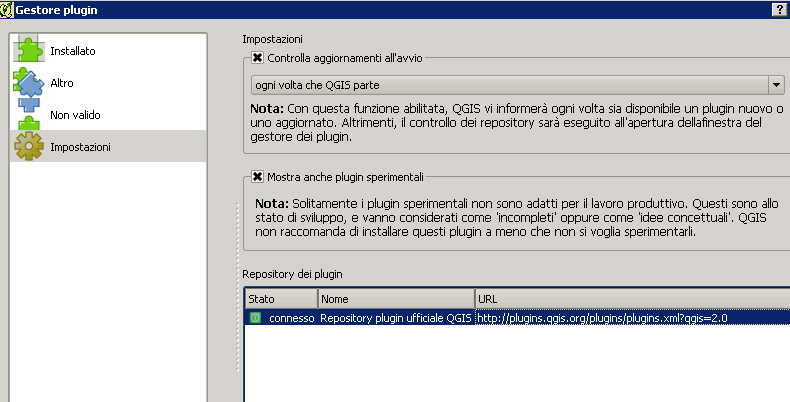
Task: Click the question mark help icon
Action: (x=778, y=8)
